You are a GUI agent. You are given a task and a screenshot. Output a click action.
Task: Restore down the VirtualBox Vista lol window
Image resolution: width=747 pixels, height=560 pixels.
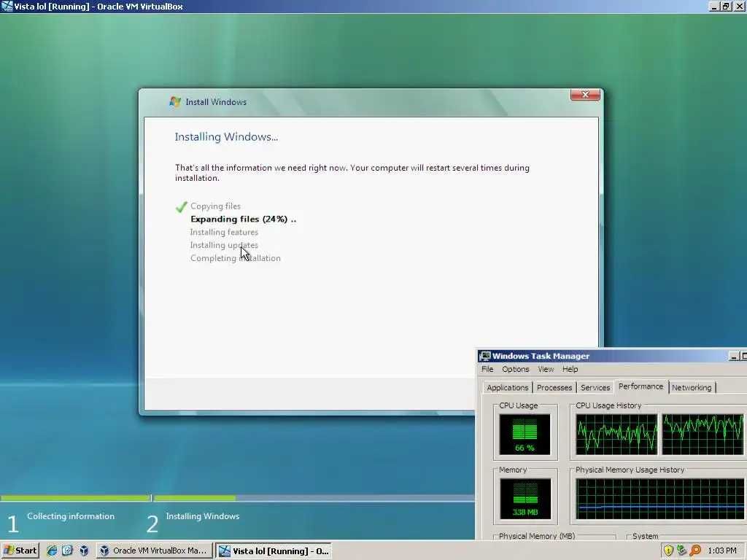click(726, 7)
